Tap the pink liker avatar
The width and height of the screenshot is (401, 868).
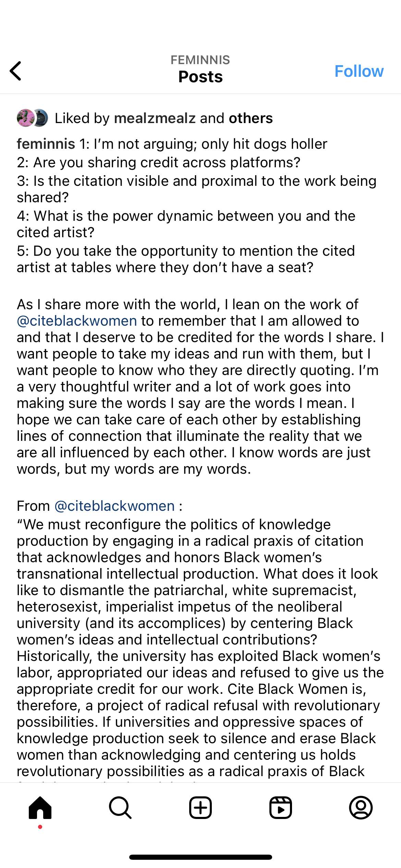(x=25, y=118)
